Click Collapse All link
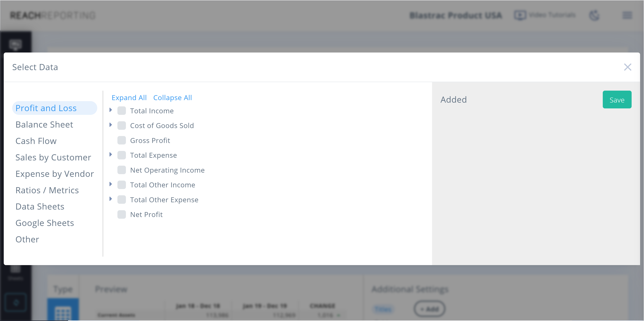 pyautogui.click(x=173, y=97)
